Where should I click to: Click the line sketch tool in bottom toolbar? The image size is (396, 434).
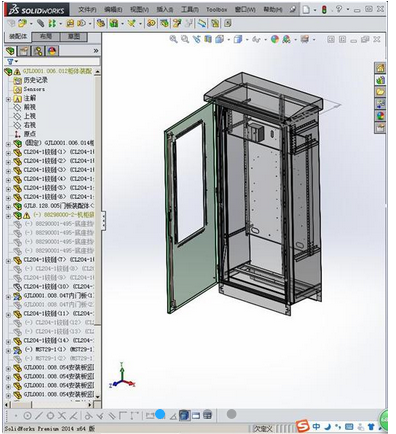pyautogui.click(x=39, y=416)
